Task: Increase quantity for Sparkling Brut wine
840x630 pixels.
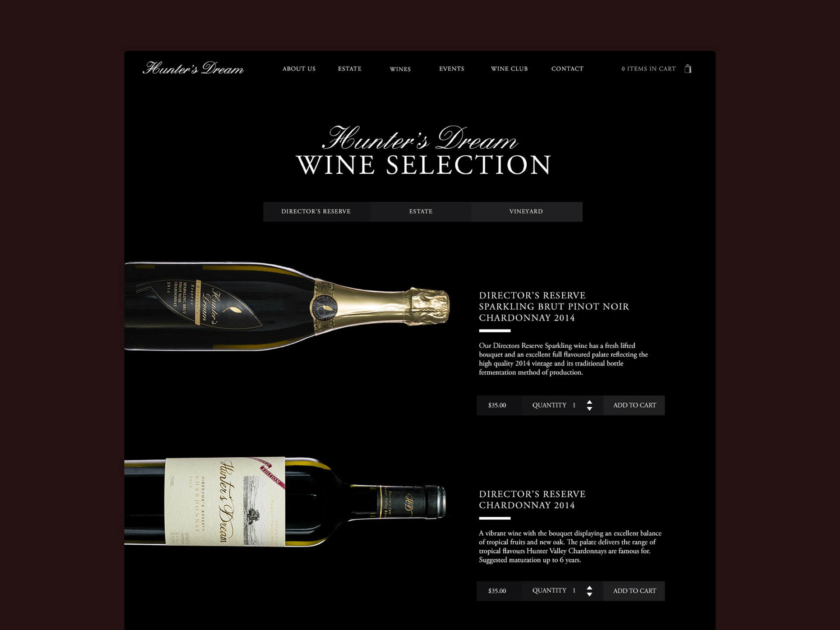Action: [x=589, y=402]
